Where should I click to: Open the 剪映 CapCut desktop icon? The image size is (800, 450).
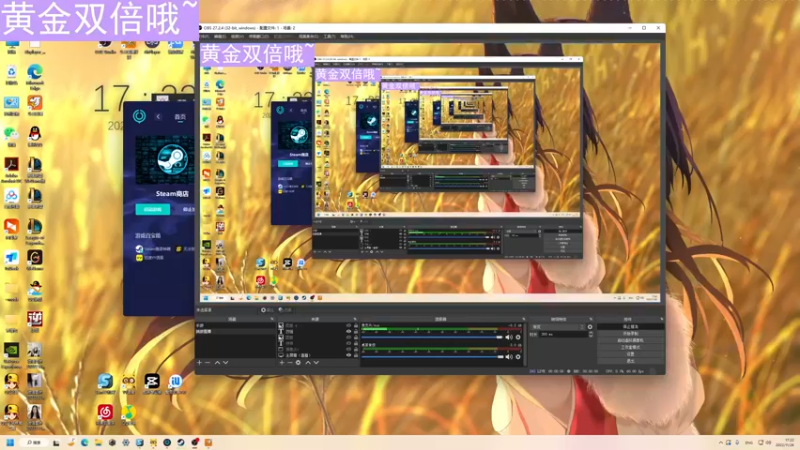click(x=152, y=384)
